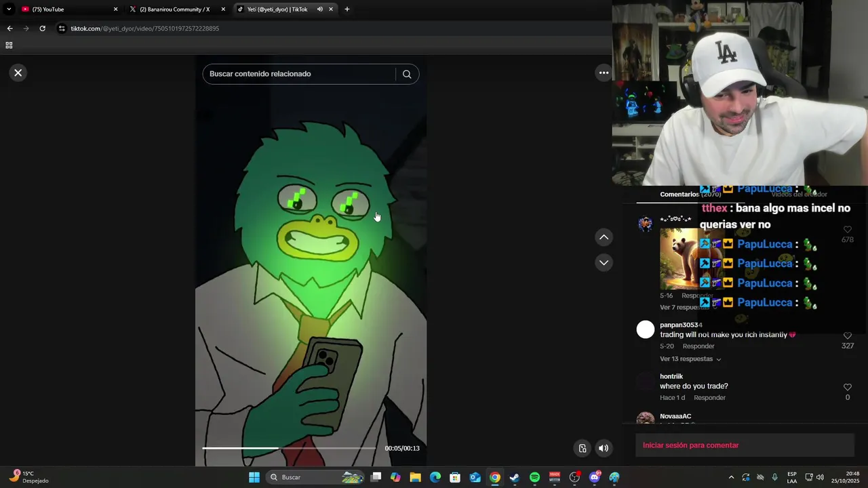Open File Explorer from the taskbar
Image resolution: width=868 pixels, height=488 pixels.
[x=415, y=477]
